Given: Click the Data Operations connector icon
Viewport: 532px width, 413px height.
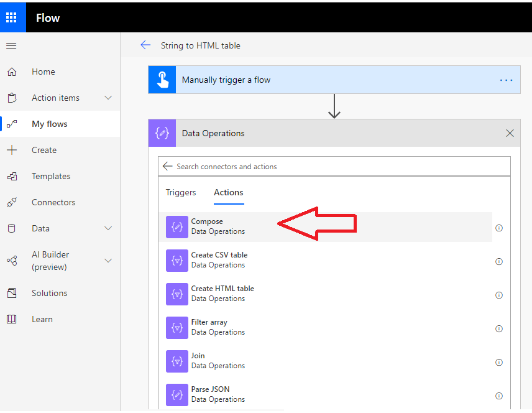Looking at the screenshot, I should (162, 133).
